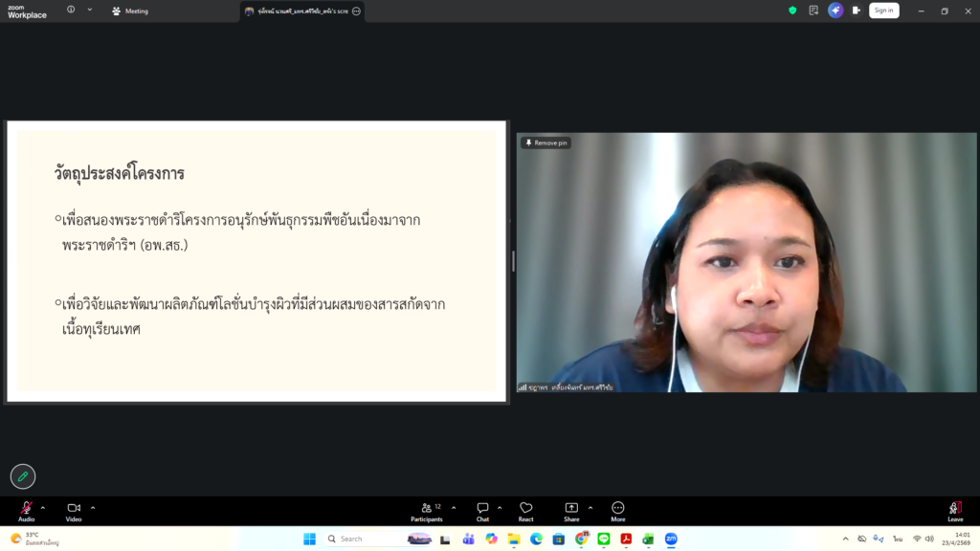Open the More options menu
Viewport: 980px width, 551px height.
coord(618,511)
